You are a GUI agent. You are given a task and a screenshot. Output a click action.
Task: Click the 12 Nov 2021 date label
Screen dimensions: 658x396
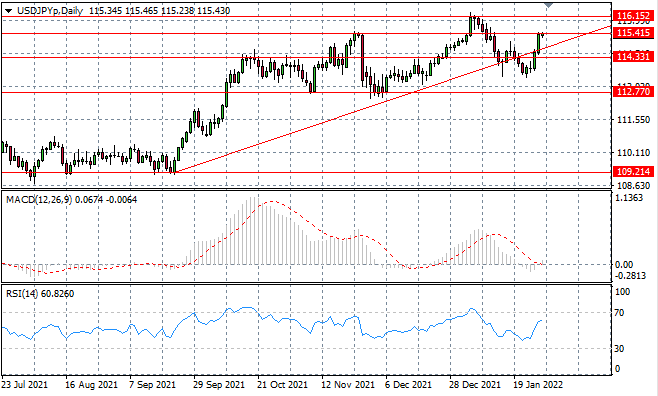(348, 385)
